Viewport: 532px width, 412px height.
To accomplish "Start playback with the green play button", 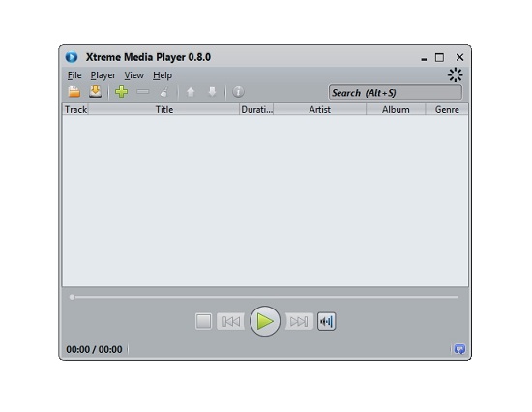I will pos(265,321).
